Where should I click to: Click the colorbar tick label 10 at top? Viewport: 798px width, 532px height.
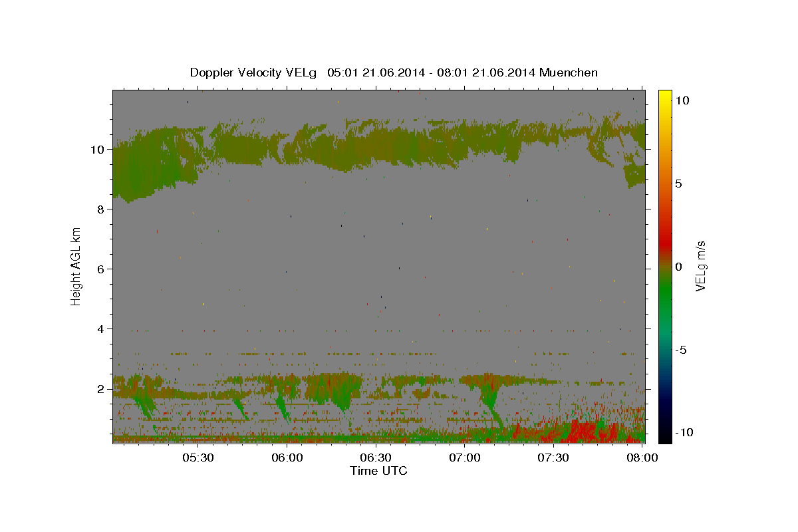click(682, 100)
